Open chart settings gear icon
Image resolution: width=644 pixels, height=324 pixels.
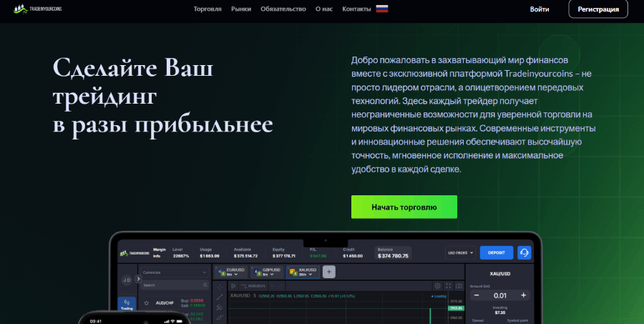pos(438,286)
